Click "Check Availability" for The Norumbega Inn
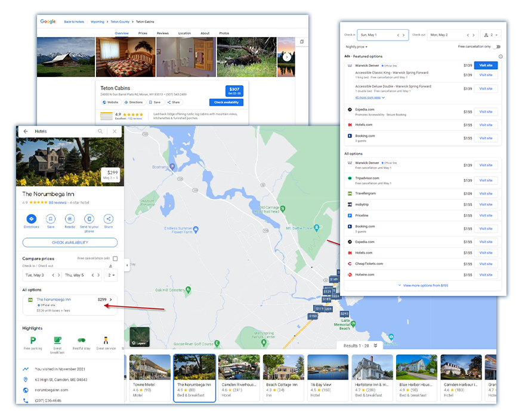The height and width of the screenshot is (420, 522). [x=70, y=242]
